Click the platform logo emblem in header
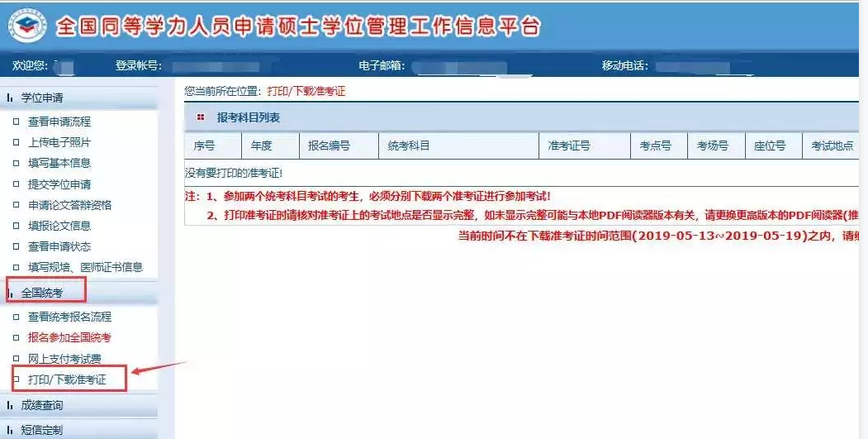Viewport: 868px width, 439px height. tap(27, 26)
